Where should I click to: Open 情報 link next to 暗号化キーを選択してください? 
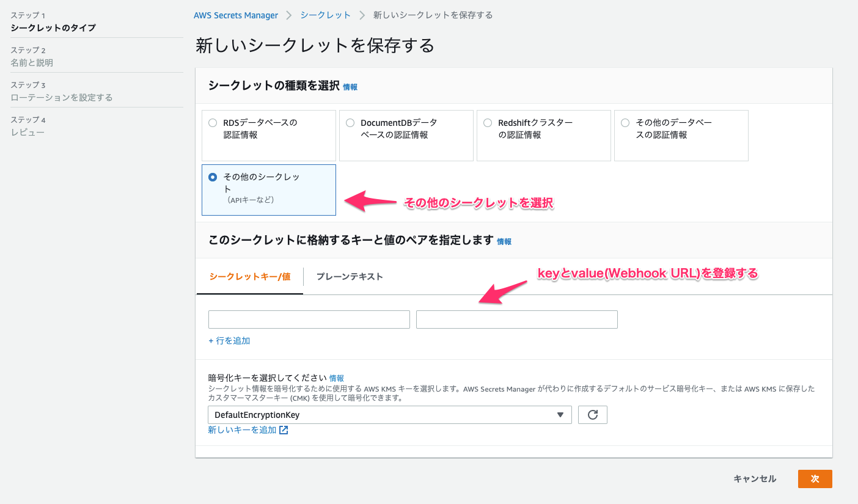337,378
